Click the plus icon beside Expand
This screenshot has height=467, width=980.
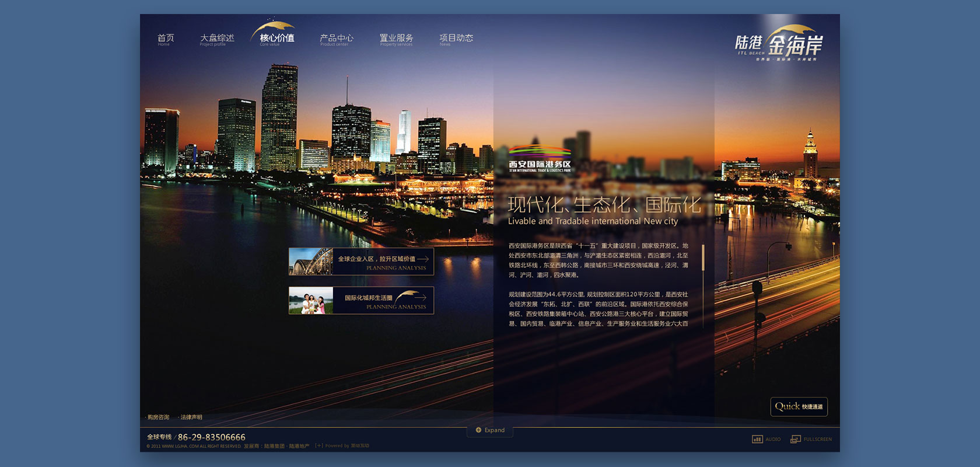(478, 430)
